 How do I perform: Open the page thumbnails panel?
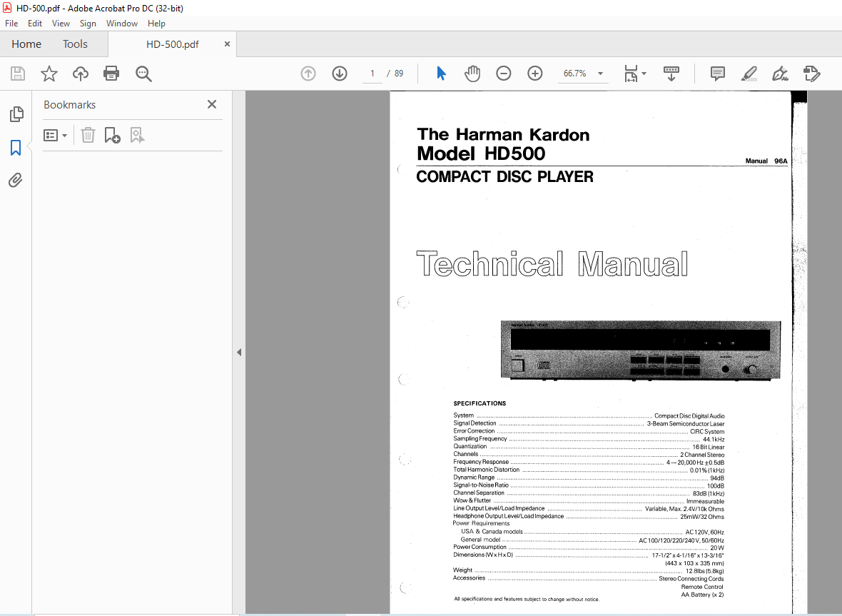[16, 114]
